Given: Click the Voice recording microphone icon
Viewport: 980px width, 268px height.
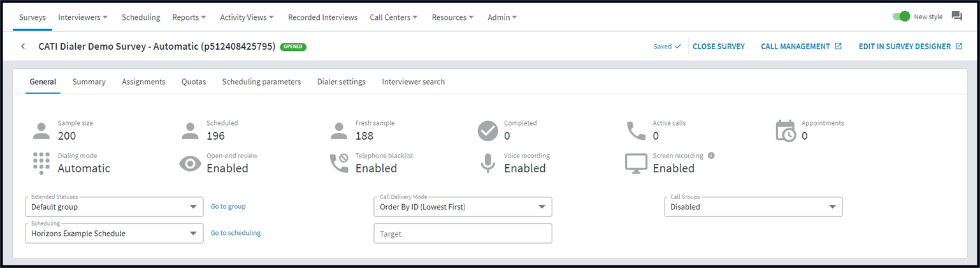Looking at the screenshot, I should click(487, 163).
